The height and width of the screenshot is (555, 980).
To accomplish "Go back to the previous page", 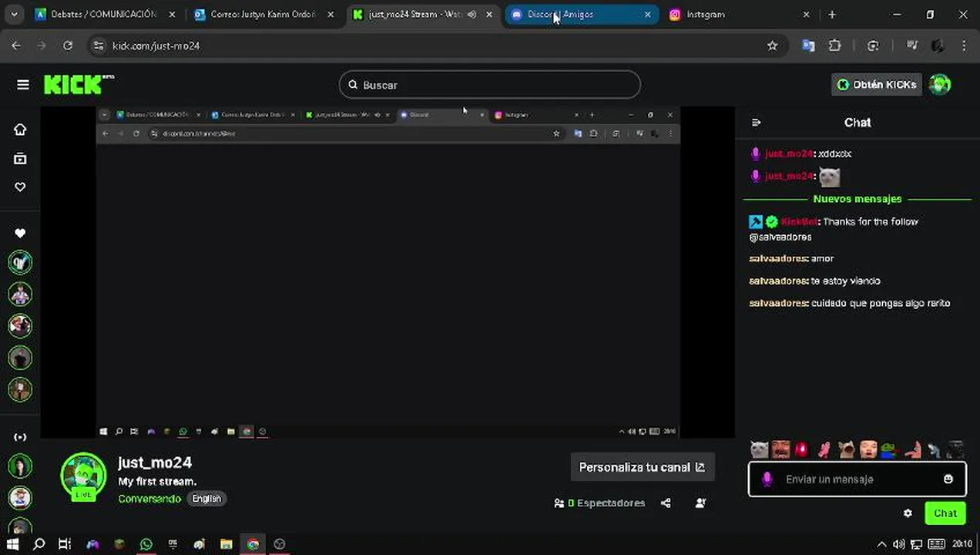I will [x=16, y=46].
